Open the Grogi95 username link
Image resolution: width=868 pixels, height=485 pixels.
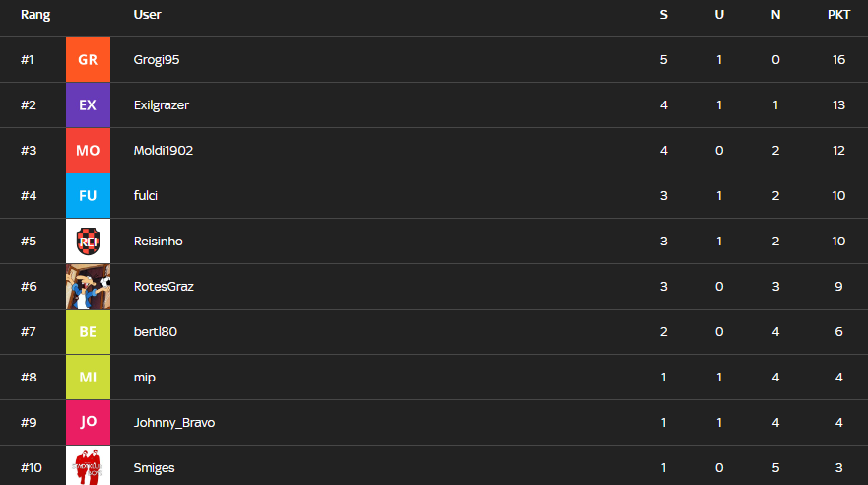coord(157,60)
